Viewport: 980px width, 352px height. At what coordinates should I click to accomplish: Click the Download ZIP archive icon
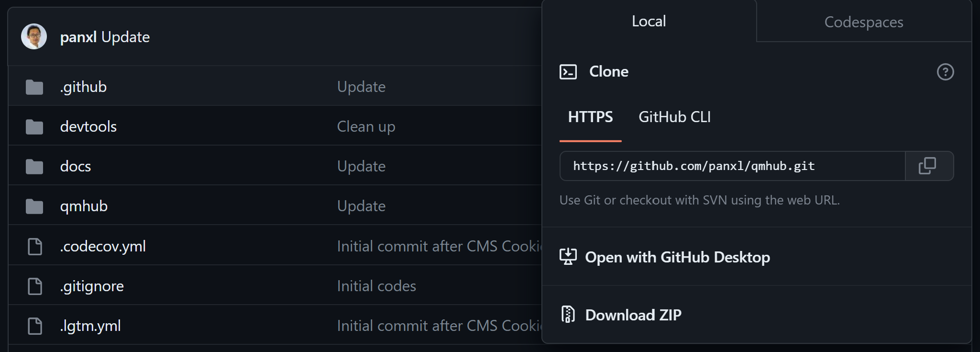(568, 315)
